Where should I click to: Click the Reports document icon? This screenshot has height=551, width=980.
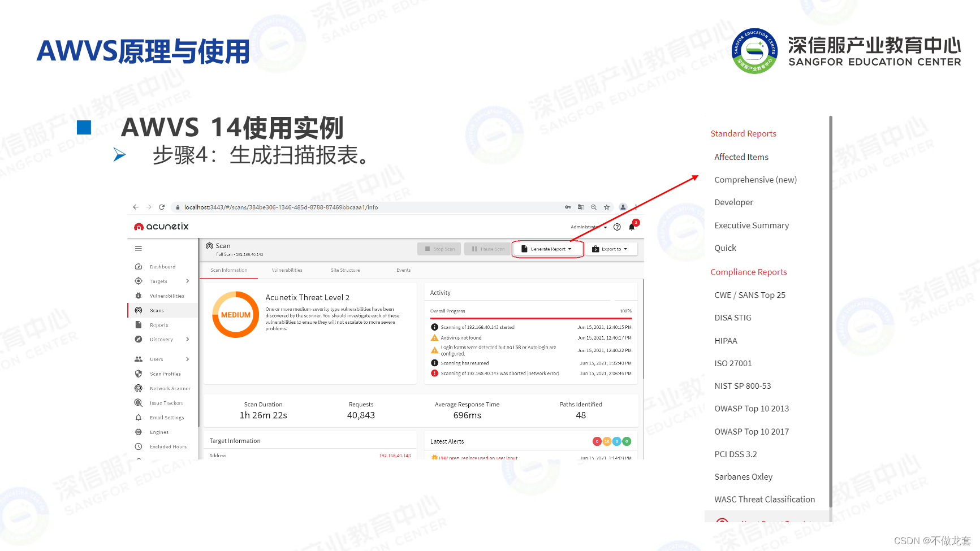pos(139,325)
